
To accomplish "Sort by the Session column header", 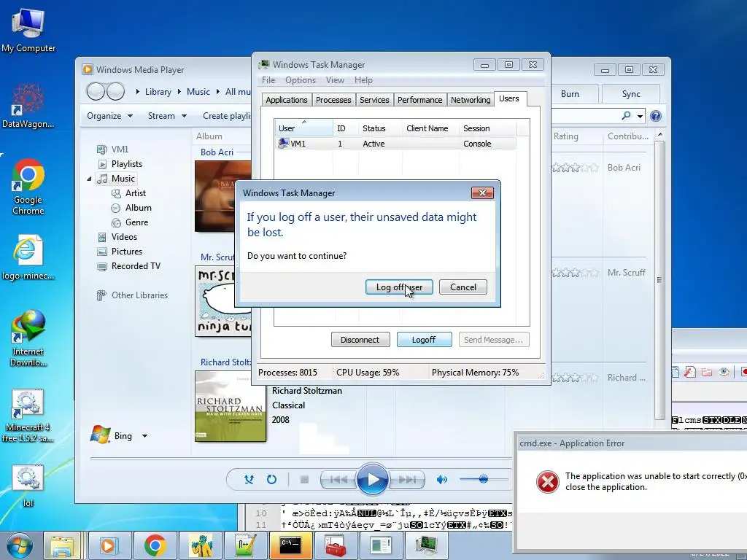I will pyautogui.click(x=487, y=128).
